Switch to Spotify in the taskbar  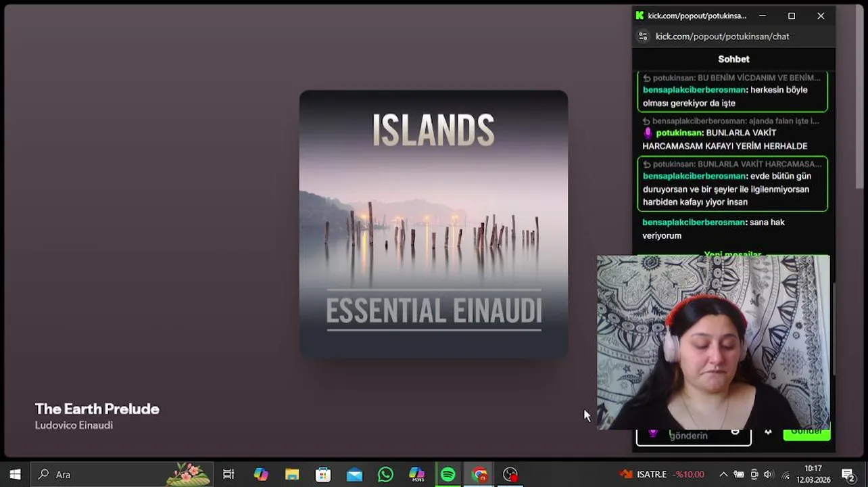tap(448, 474)
